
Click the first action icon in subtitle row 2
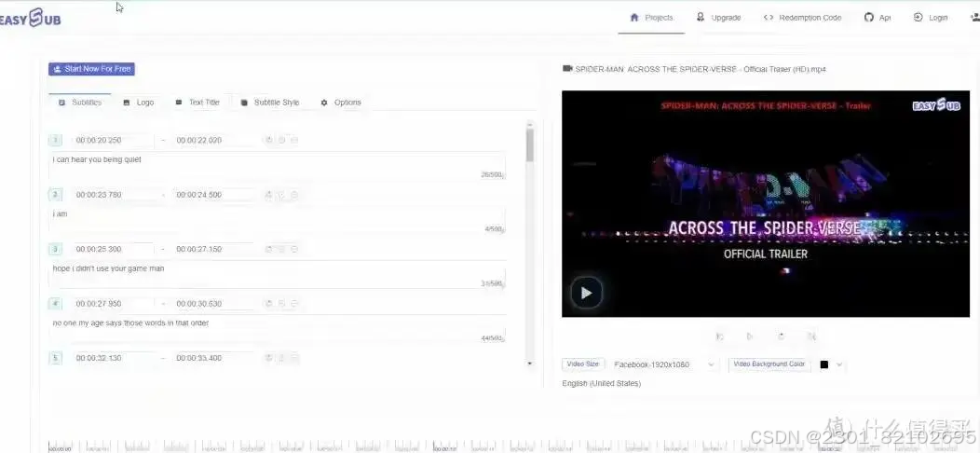coord(268,195)
